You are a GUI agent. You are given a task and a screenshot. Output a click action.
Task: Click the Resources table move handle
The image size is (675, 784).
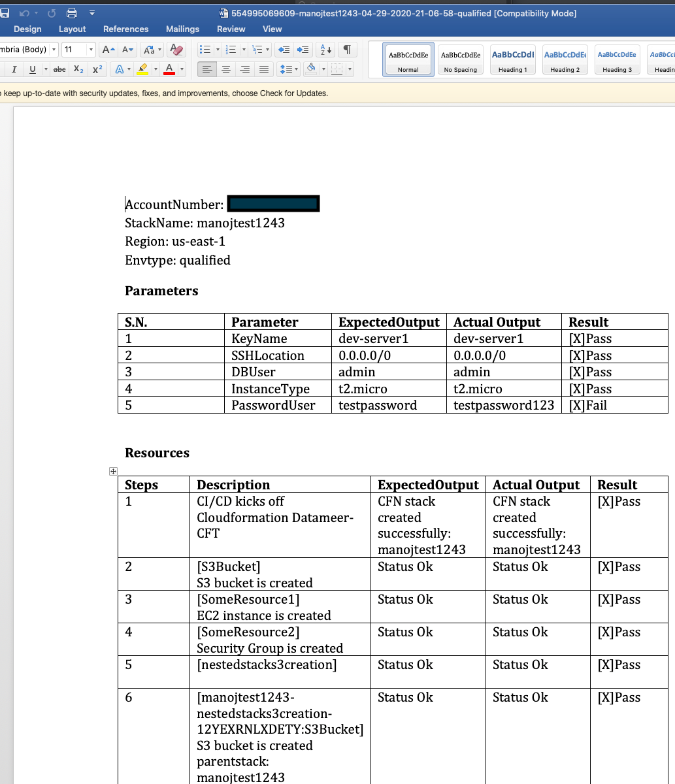113,471
